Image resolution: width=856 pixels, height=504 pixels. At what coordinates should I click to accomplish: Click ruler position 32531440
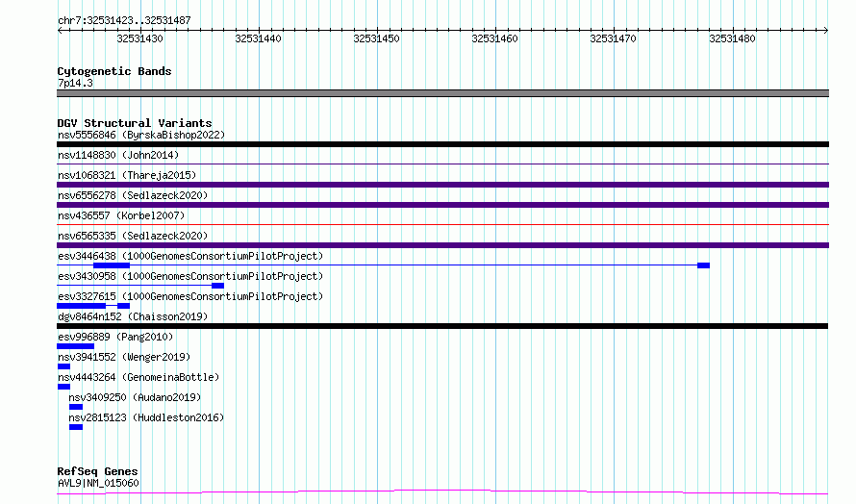click(258, 38)
